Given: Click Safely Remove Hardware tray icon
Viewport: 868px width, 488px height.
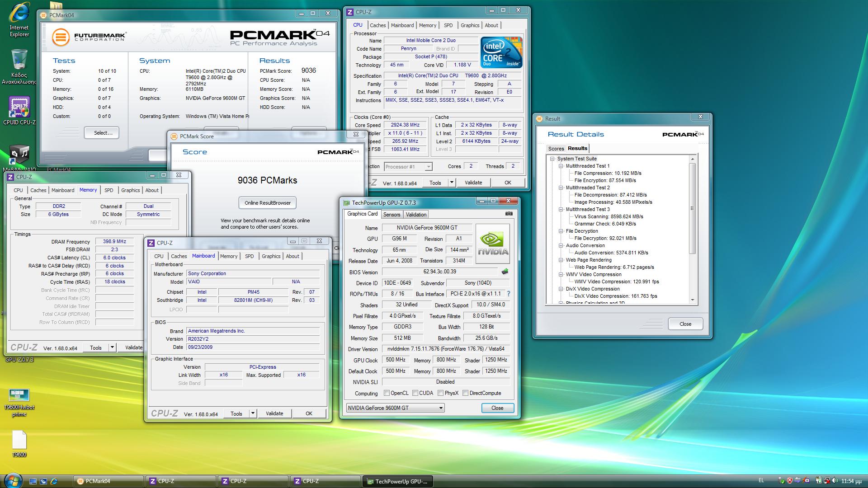Looking at the screenshot, I should pyautogui.click(x=782, y=480).
